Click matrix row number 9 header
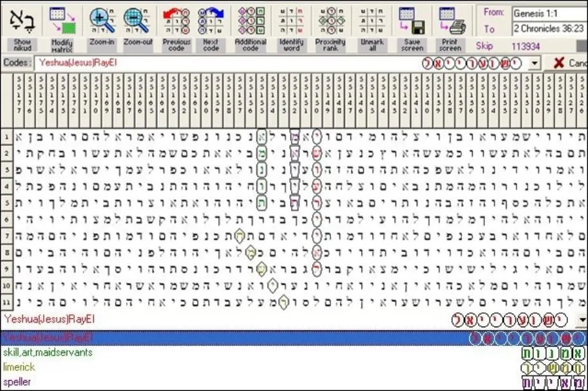 click(x=6, y=269)
